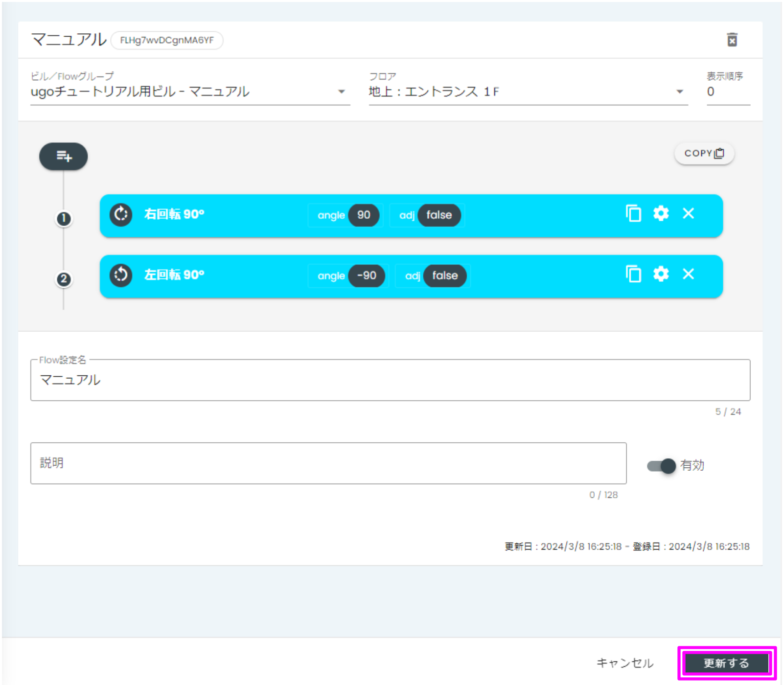Open settings gear for 右回転 90° step

click(661, 214)
